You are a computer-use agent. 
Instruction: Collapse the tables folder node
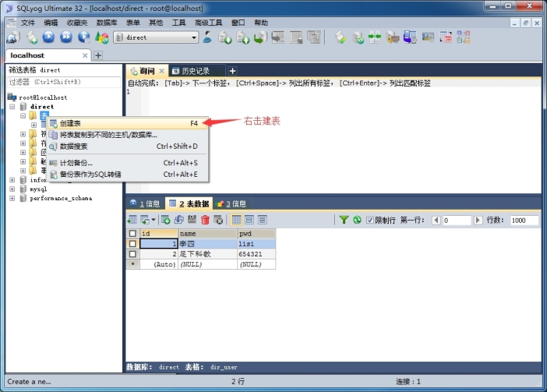coord(23,115)
